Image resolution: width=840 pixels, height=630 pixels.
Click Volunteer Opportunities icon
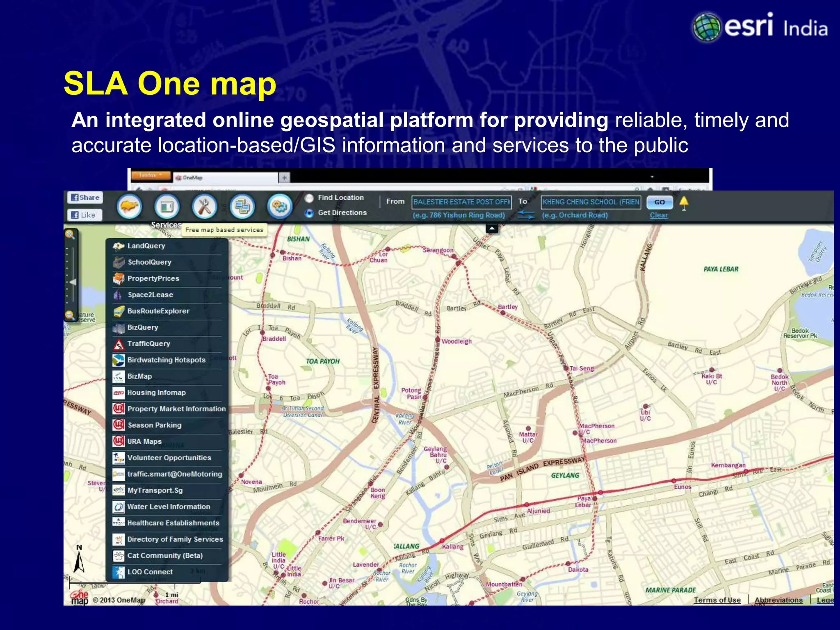[119, 458]
